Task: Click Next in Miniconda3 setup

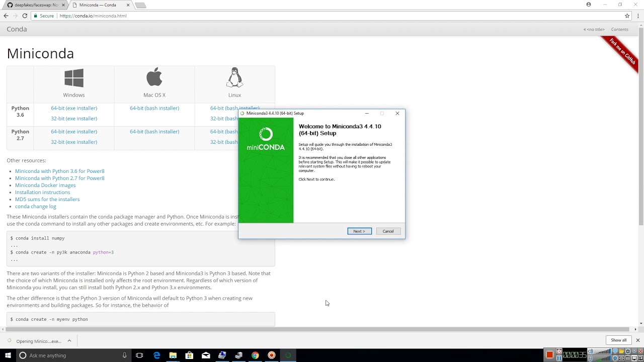Action: (x=359, y=231)
